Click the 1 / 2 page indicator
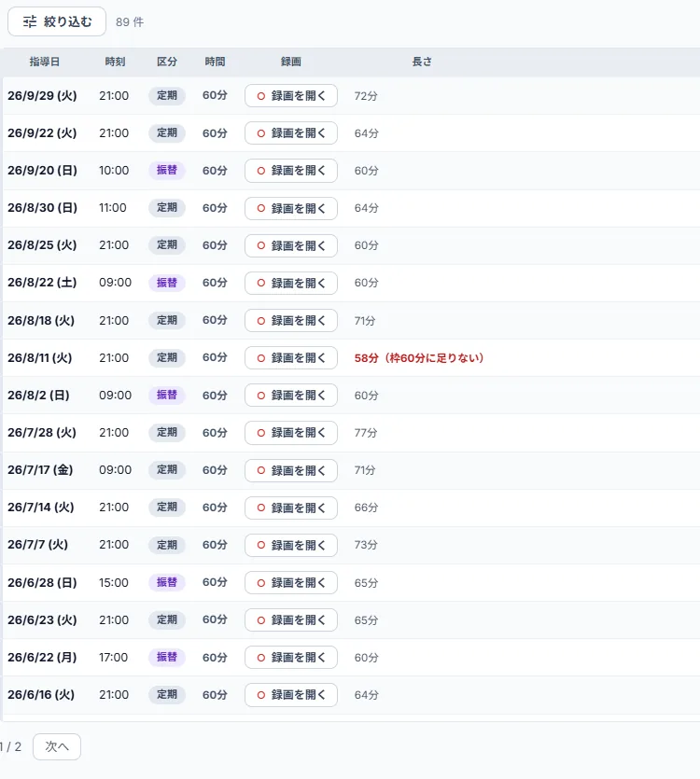This screenshot has width=700, height=779. coord(10,746)
